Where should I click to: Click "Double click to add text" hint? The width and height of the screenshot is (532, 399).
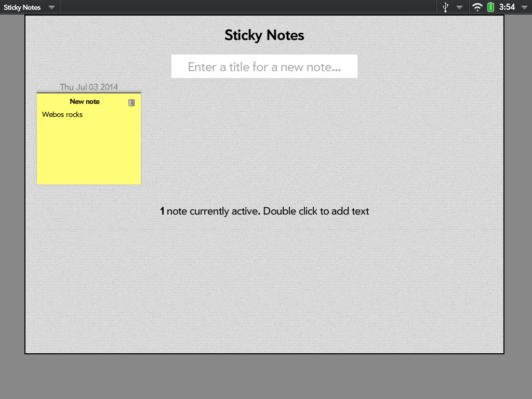click(x=316, y=211)
